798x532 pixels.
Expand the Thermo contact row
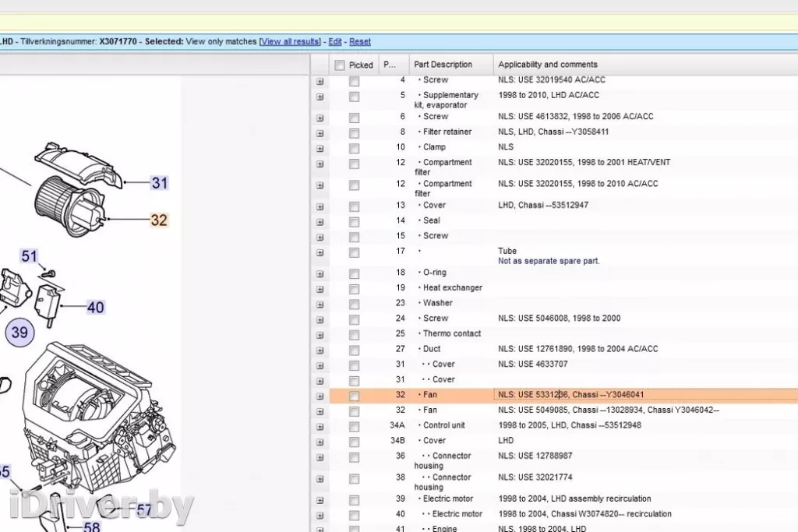click(x=320, y=335)
